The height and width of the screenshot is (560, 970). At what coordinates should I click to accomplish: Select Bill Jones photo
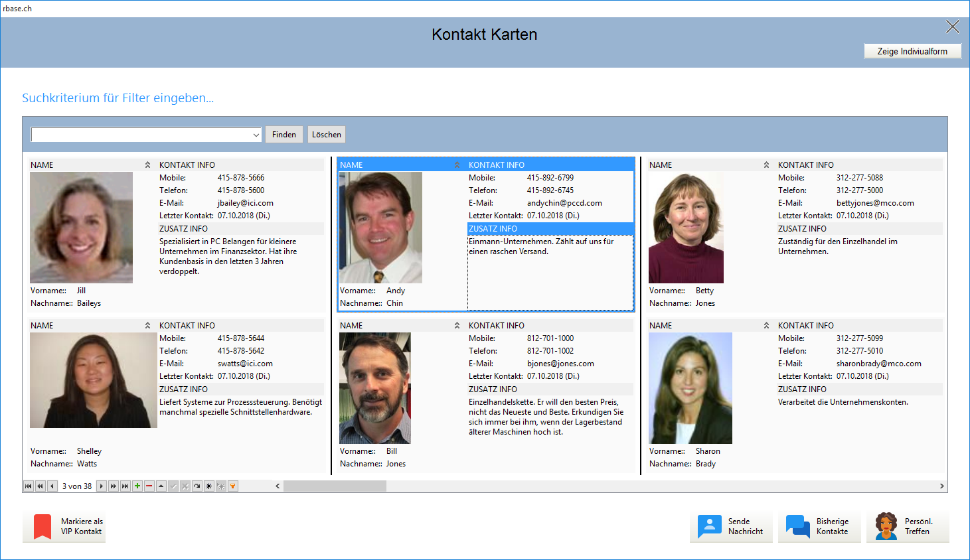[375, 388]
